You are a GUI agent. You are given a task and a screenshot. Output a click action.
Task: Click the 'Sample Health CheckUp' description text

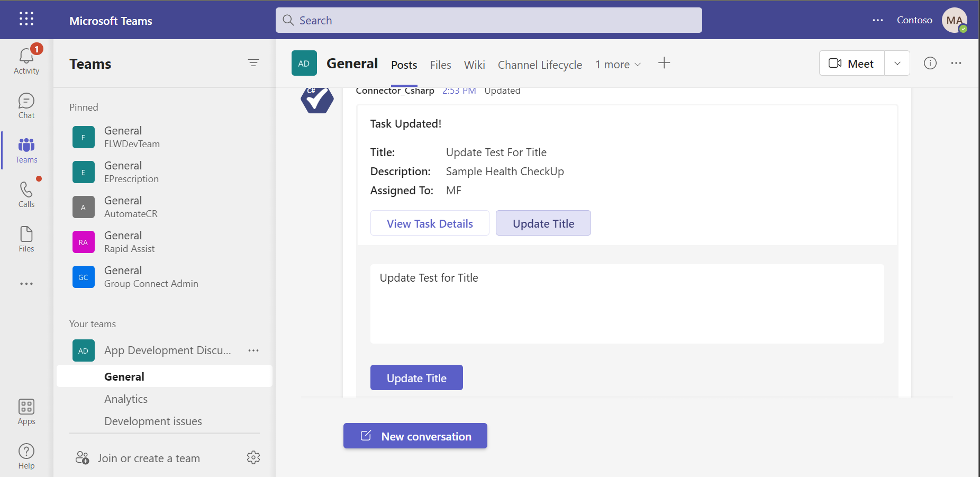point(505,172)
